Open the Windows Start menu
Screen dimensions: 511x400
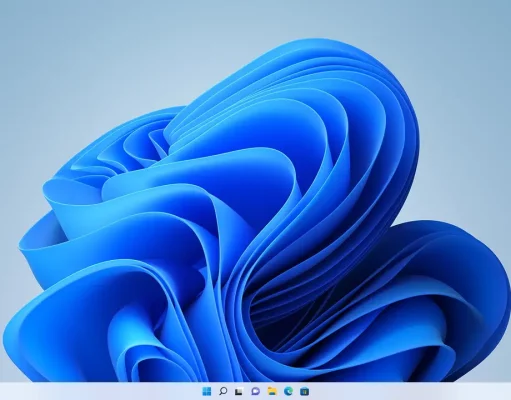click(x=207, y=391)
